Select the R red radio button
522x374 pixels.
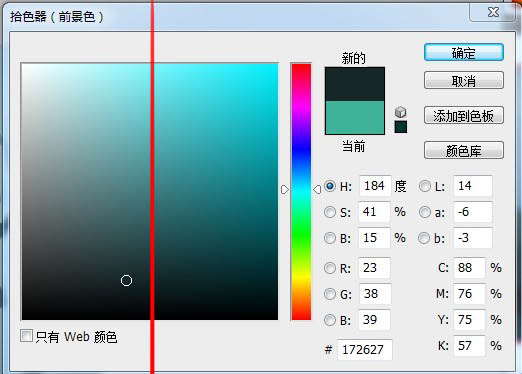pyautogui.click(x=330, y=268)
